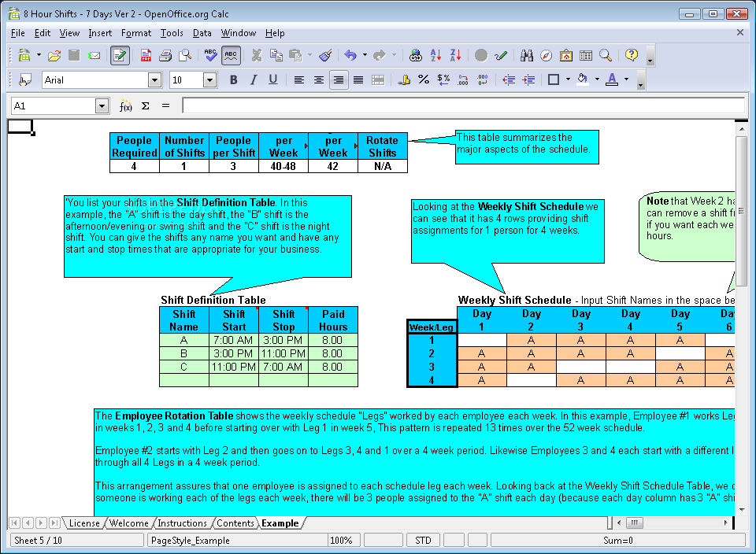Click the Print file directly icon

165,55
